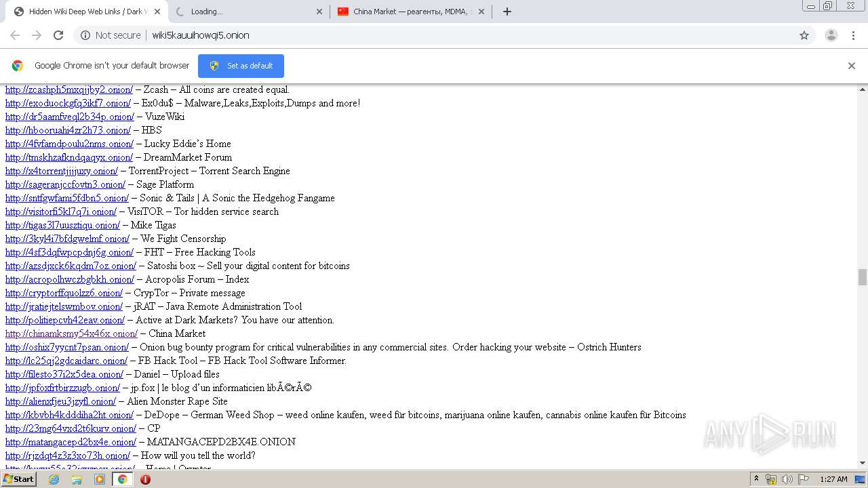Close the Loading tab
Viewport: 868px width, 488px height.
(319, 12)
